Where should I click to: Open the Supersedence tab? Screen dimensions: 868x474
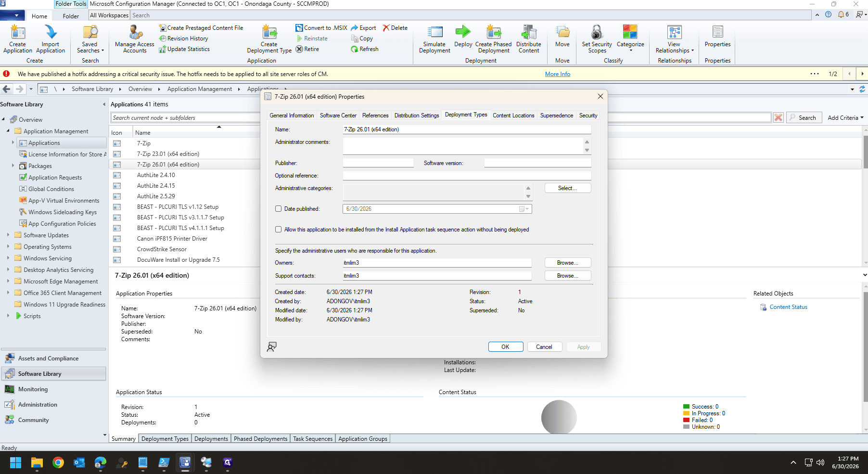click(557, 115)
